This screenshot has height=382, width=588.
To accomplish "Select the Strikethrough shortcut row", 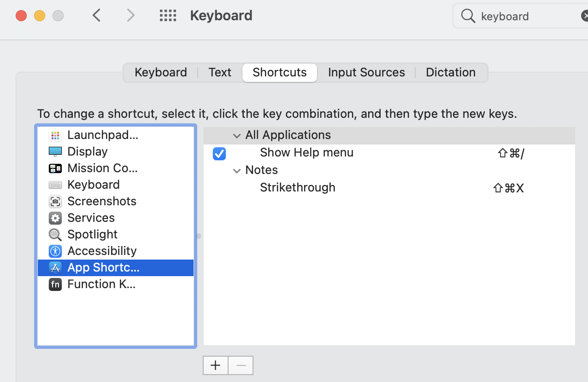I will click(x=298, y=188).
